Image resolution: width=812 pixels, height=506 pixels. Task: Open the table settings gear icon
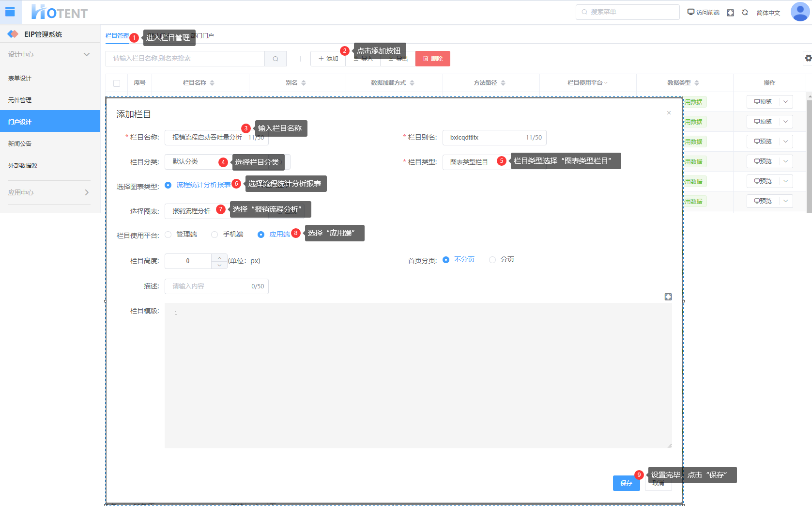[808, 58]
